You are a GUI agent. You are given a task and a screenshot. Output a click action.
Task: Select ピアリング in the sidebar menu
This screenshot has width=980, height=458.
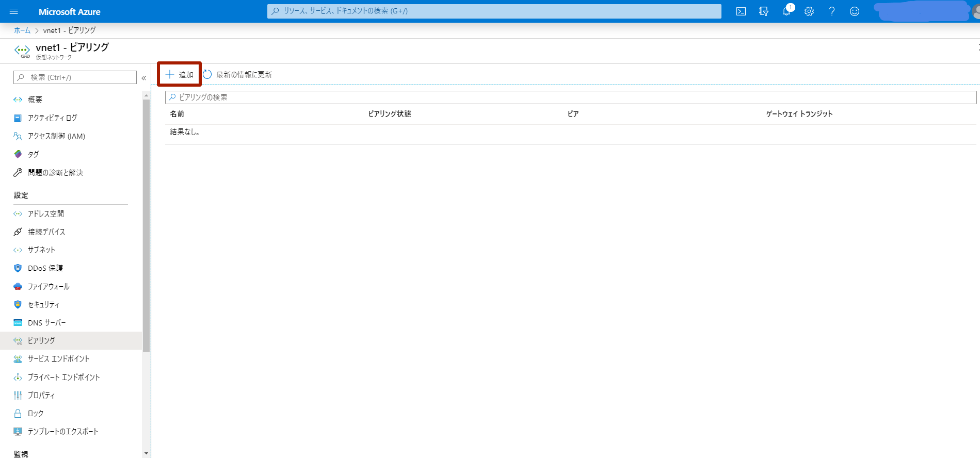[41, 341]
